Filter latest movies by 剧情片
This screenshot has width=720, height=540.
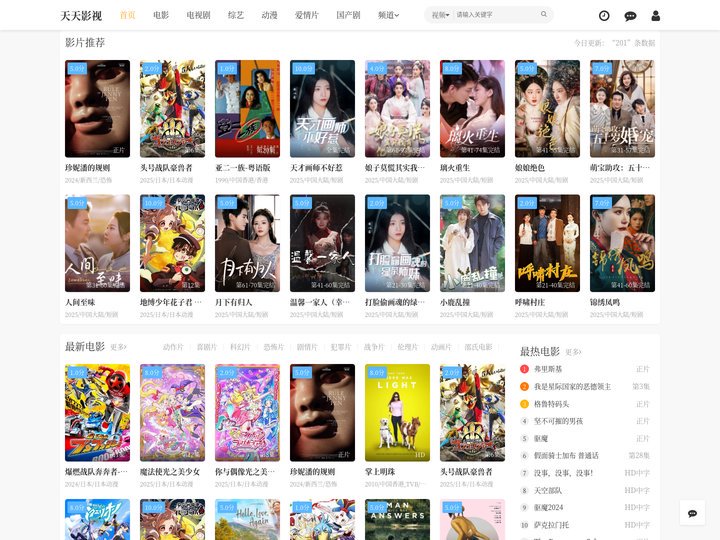click(307, 347)
